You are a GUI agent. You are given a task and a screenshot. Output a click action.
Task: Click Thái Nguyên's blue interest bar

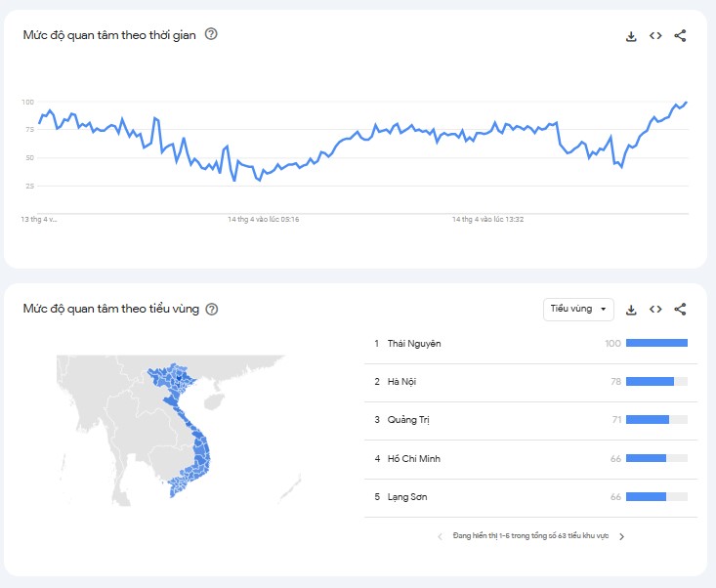(656, 343)
